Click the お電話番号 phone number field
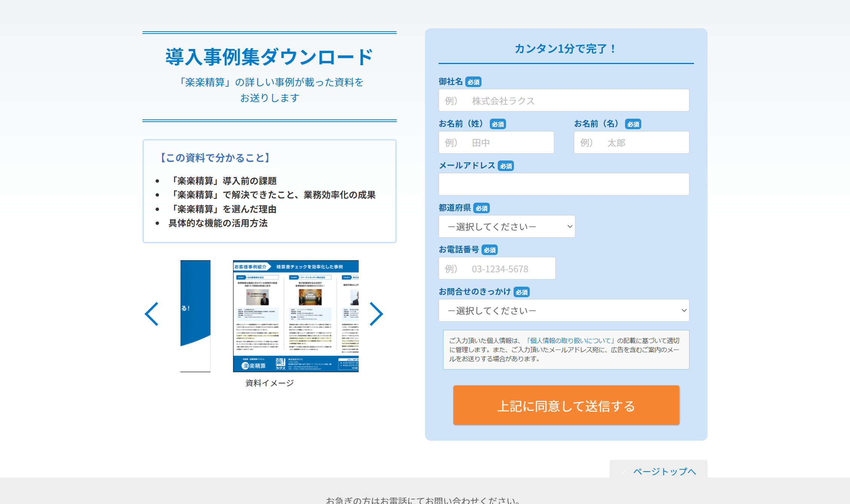Viewport: 850px width, 504px height. 497,268
